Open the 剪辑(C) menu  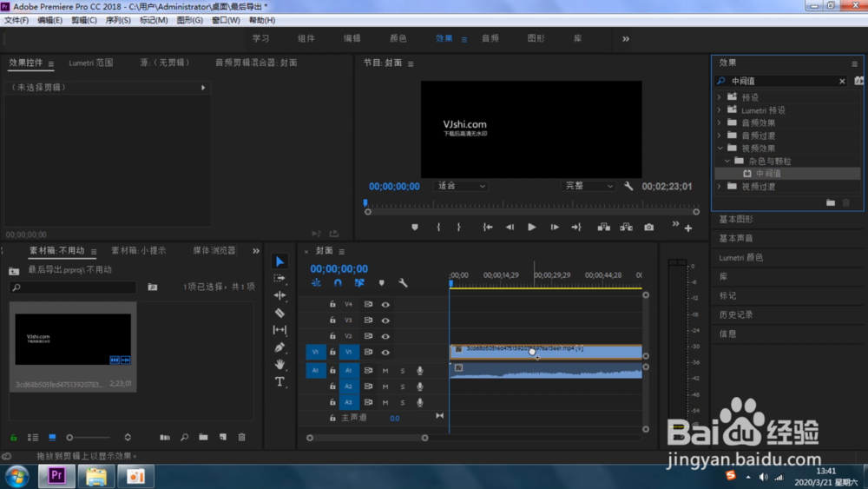pos(84,20)
